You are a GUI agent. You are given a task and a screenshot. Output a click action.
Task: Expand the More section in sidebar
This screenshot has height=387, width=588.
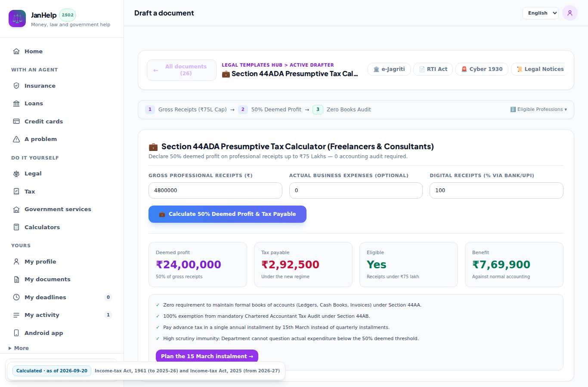click(19, 348)
